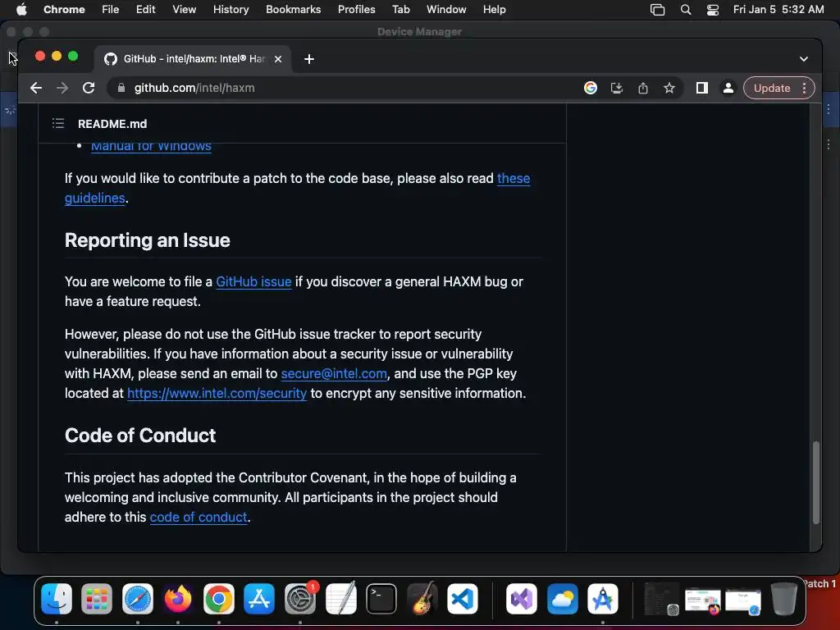Image resolution: width=840 pixels, height=630 pixels.
Task: View site info via the lock icon
Action: (121, 88)
